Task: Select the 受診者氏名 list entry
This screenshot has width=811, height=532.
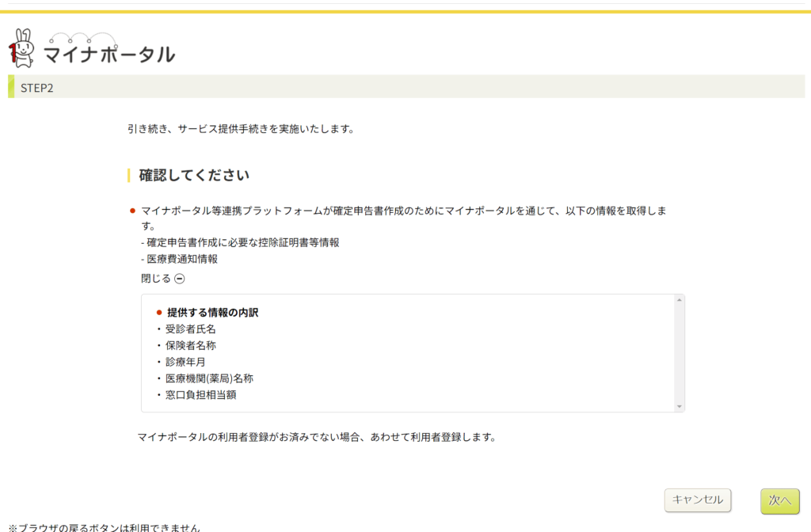Action: pyautogui.click(x=191, y=329)
